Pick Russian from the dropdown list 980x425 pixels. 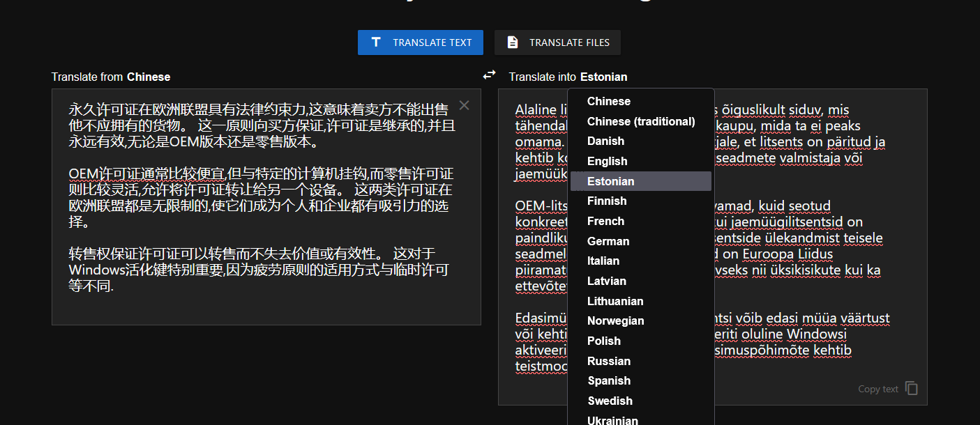[x=641, y=361]
